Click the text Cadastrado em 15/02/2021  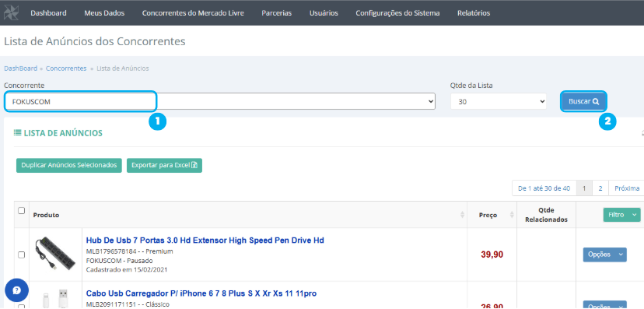[127, 269]
